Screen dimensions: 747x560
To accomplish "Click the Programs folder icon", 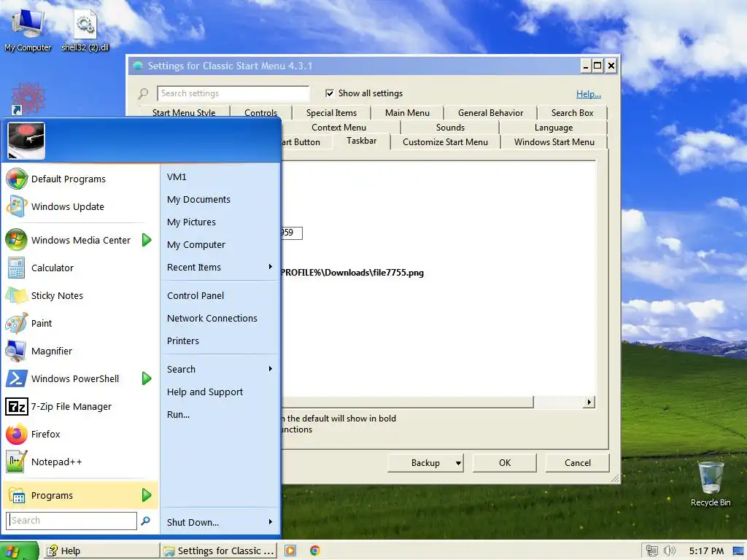I will click(17, 495).
